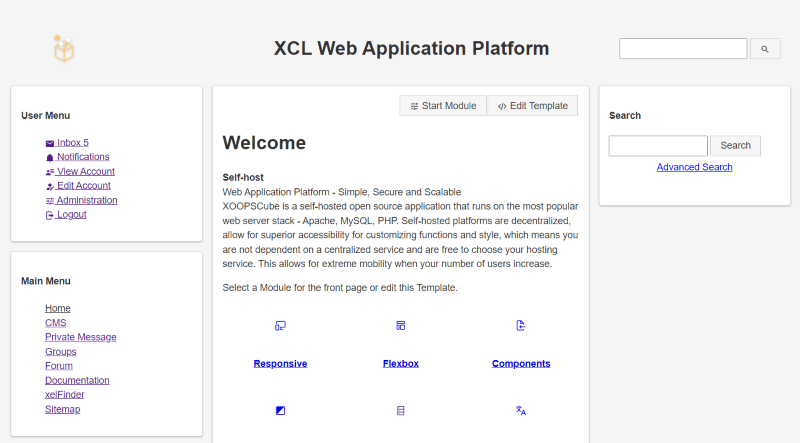Open the Inbox envelope icon

pos(49,143)
